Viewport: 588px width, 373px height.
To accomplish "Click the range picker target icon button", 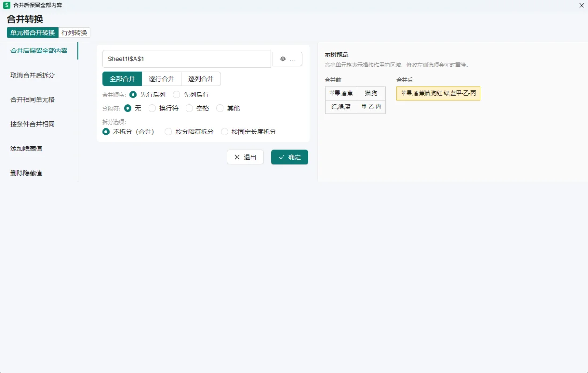I will coord(287,59).
